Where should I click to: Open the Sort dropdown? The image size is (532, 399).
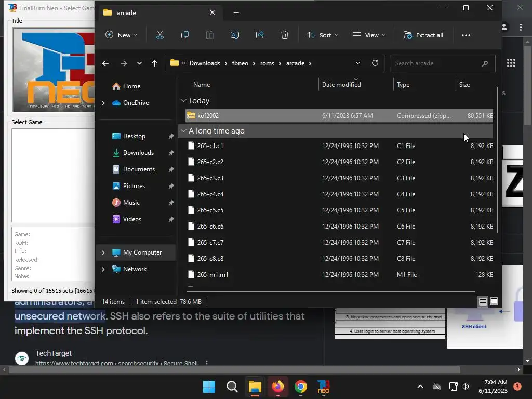323,35
